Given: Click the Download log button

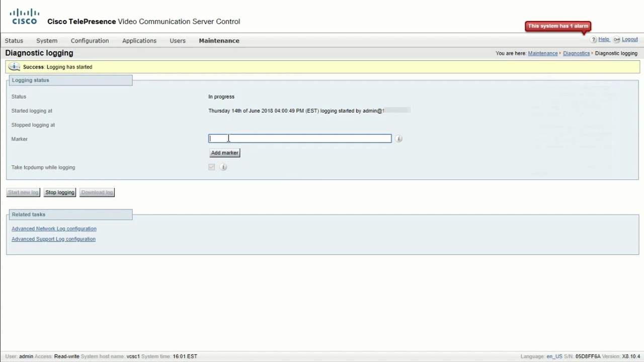Looking at the screenshot, I should click(x=97, y=193).
